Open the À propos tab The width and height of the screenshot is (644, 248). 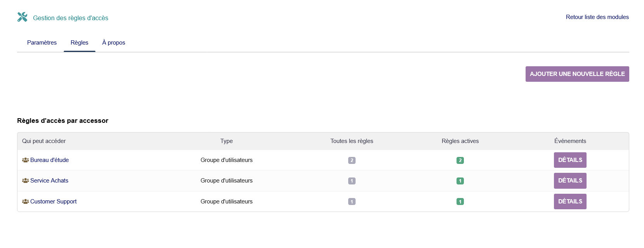[x=114, y=43]
